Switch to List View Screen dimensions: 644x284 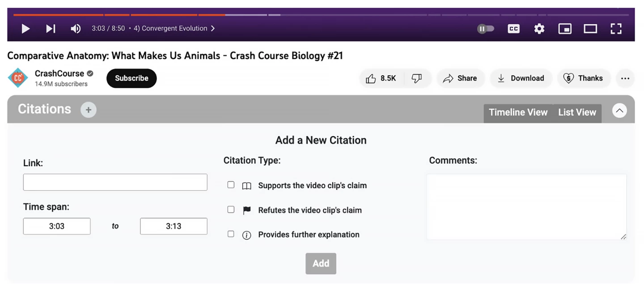[577, 112]
